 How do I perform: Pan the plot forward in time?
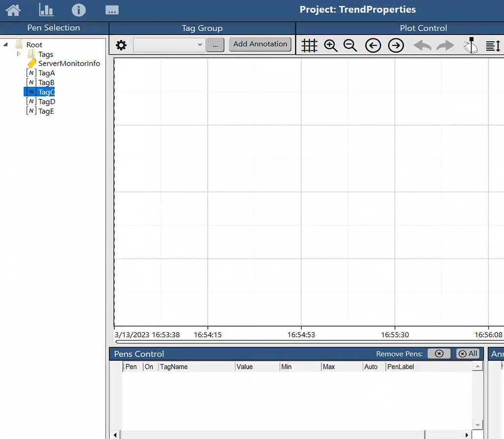(396, 45)
